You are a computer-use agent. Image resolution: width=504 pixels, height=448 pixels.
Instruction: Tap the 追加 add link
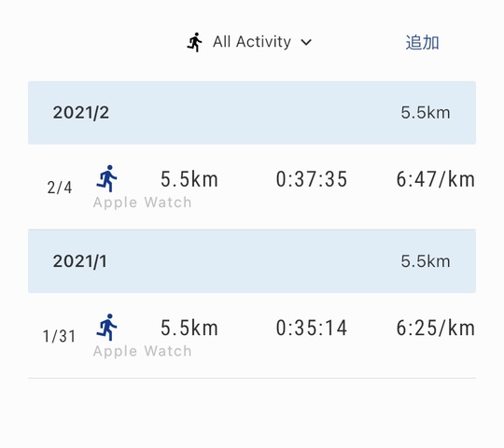click(x=422, y=42)
